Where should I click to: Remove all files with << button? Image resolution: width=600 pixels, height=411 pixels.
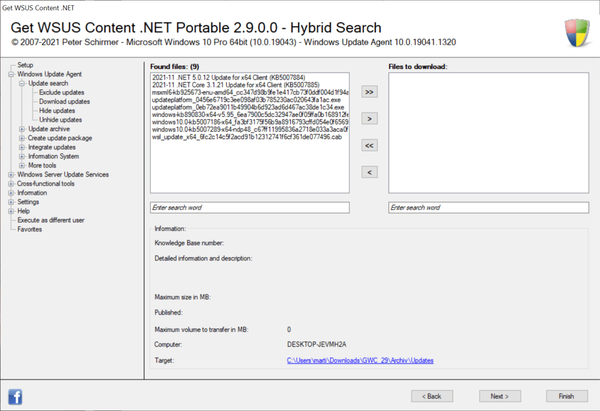368,145
